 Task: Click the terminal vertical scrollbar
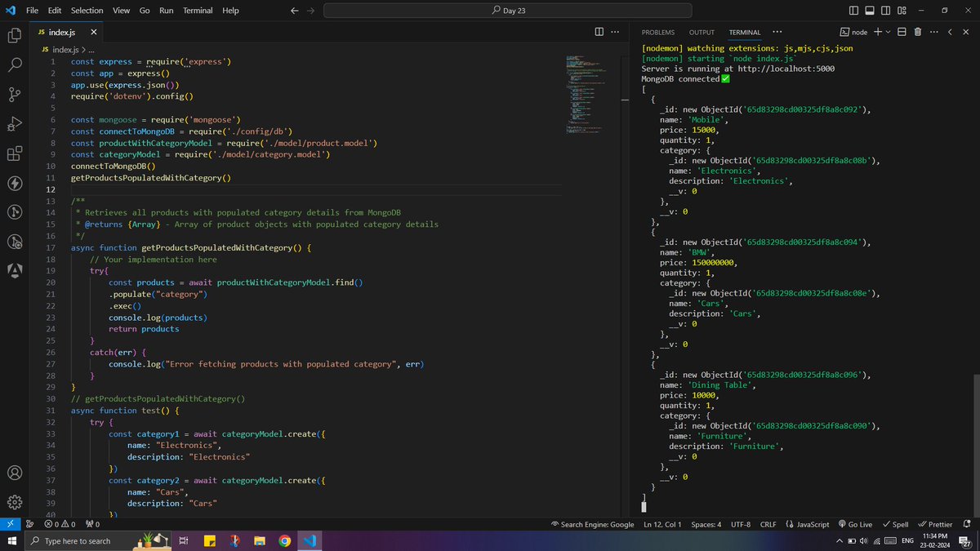[976, 445]
